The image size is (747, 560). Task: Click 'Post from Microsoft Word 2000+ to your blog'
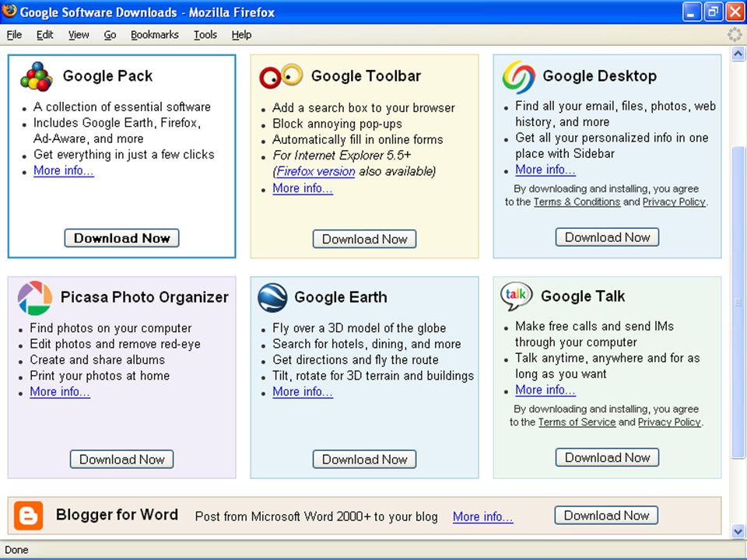(x=317, y=516)
